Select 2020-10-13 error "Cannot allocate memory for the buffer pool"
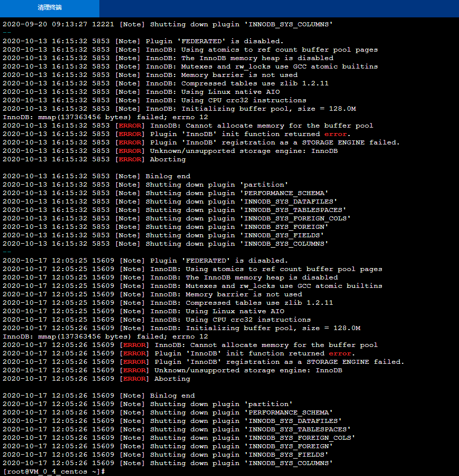 pyautogui.click(x=188, y=126)
